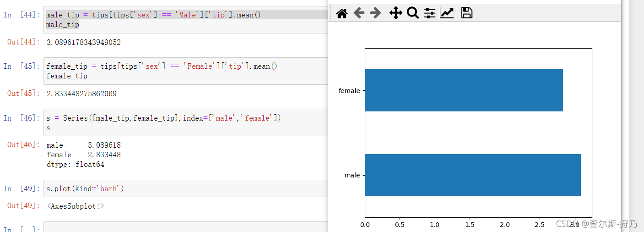Click the empty code cell at bottom
The image size is (644, 232).
[186, 227]
